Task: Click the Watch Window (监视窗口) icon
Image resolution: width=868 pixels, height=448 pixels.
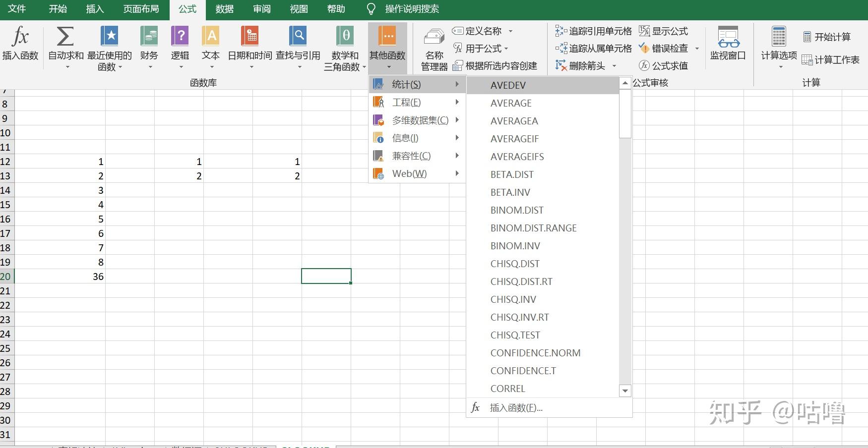Action: pos(728,37)
